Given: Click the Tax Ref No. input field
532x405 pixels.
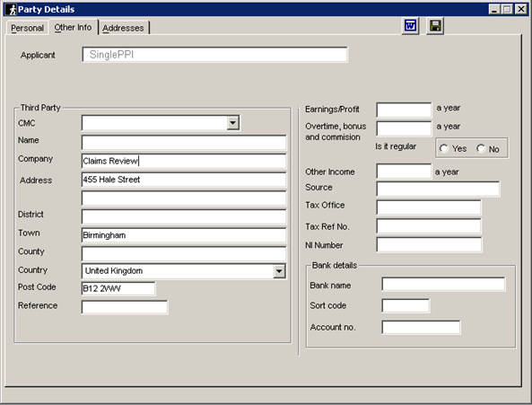Looking at the screenshot, I should pos(429,226).
